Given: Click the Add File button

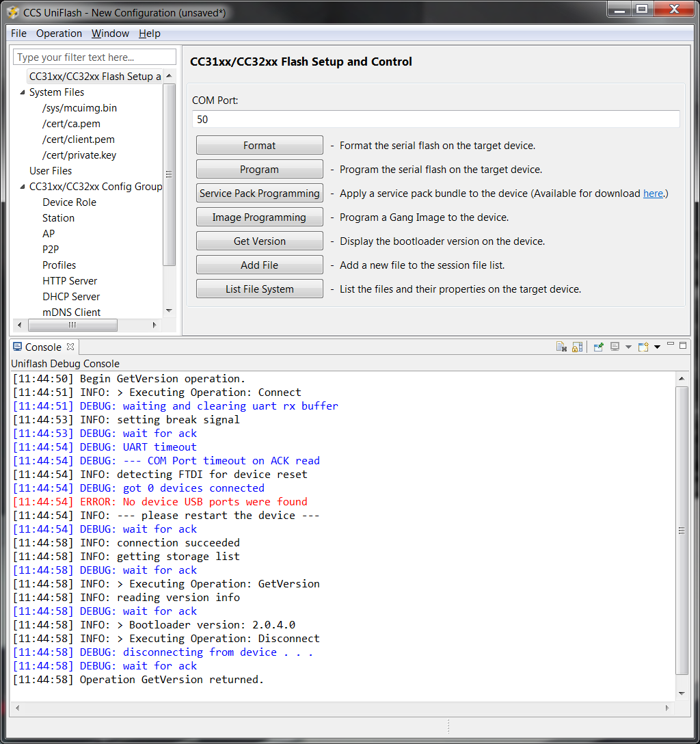Looking at the screenshot, I should tap(259, 265).
